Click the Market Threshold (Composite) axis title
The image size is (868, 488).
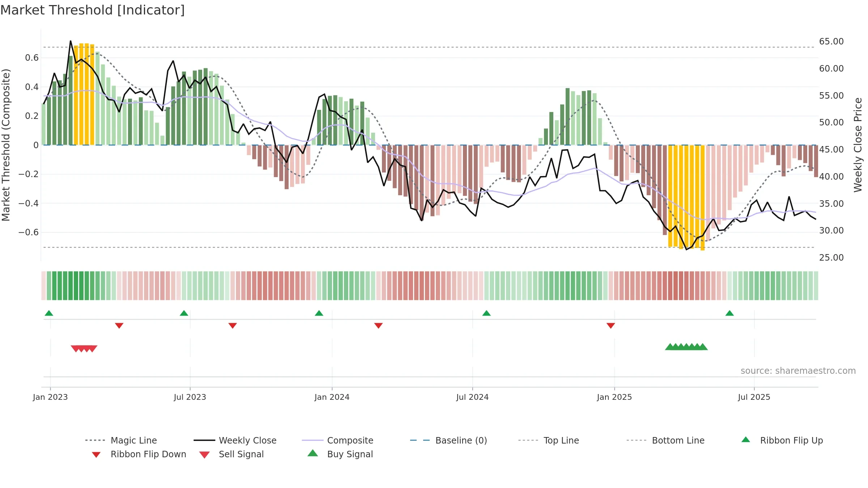[x=6, y=145]
